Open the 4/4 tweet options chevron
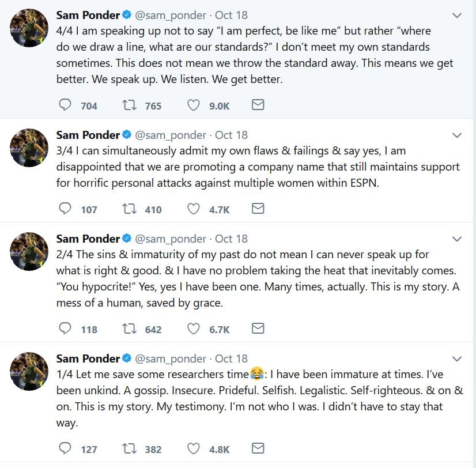Viewport: 476px width, 468px height. point(456,15)
